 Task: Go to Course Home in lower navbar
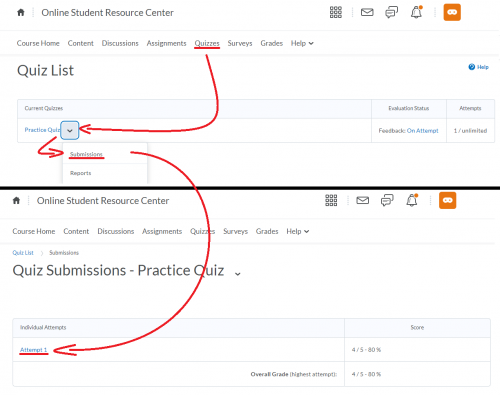[x=34, y=231]
